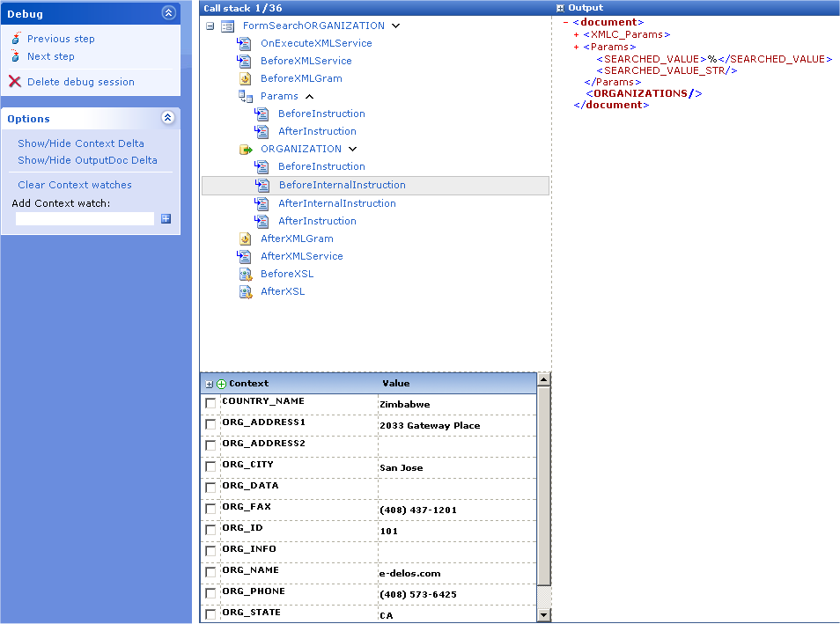Click the green plus icon in Context header
Viewport: 840px width, 624px height.
coord(221,384)
